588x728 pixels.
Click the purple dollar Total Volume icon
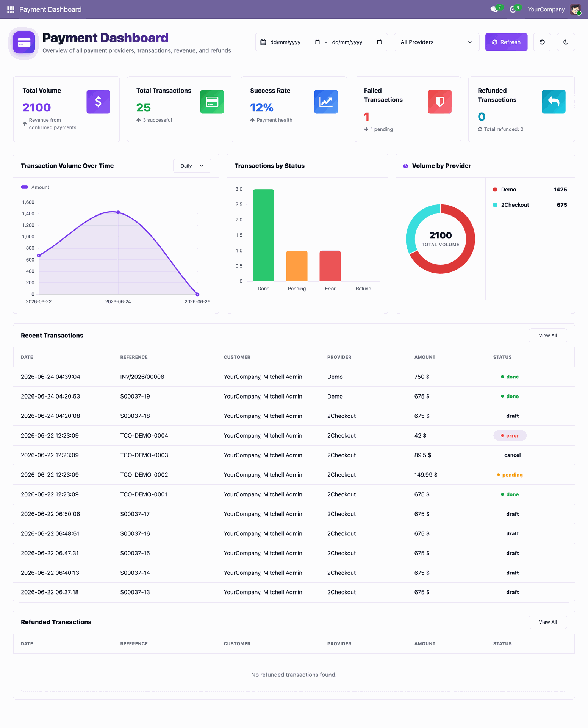pos(98,102)
